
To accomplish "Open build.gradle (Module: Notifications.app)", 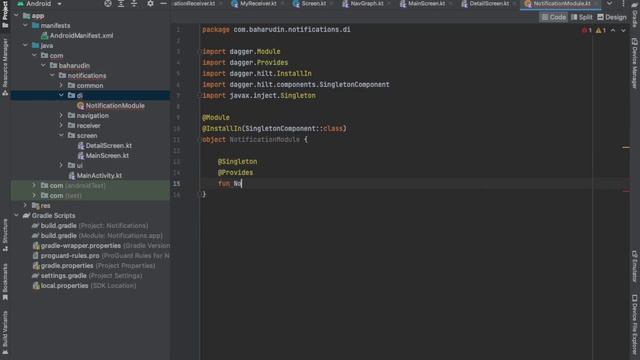I will pos(97,236).
